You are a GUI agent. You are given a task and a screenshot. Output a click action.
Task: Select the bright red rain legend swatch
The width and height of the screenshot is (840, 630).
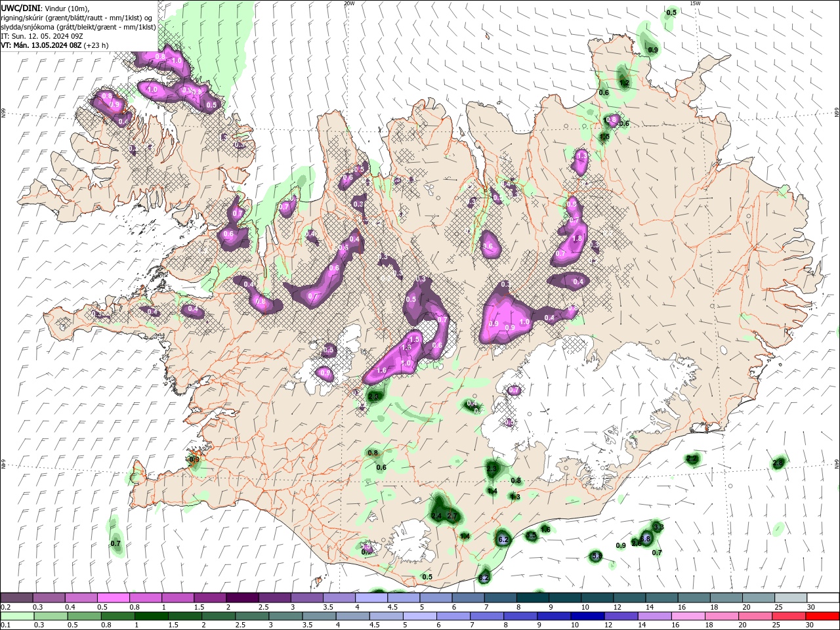[823, 616]
